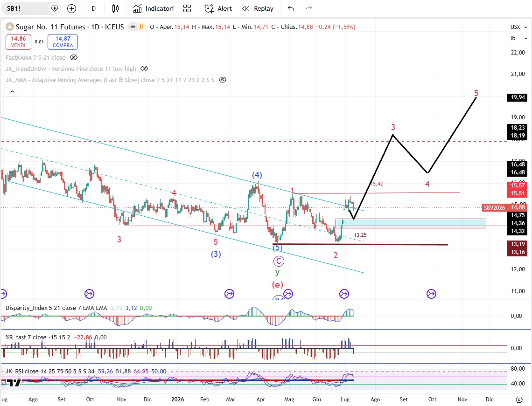The height and width of the screenshot is (406, 532).
Task: Click the D delayed data badge
Action: (x=141, y=27)
